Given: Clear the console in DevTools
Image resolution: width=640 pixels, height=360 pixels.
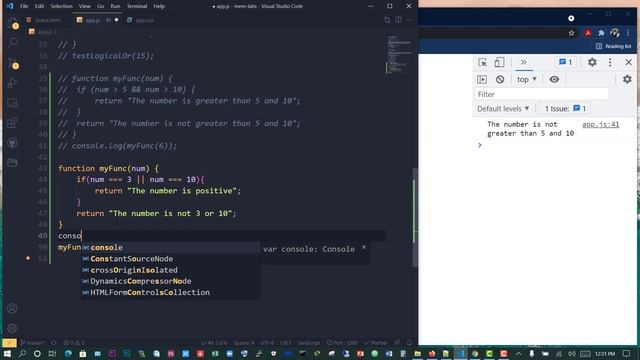Looking at the screenshot, I should coord(500,80).
